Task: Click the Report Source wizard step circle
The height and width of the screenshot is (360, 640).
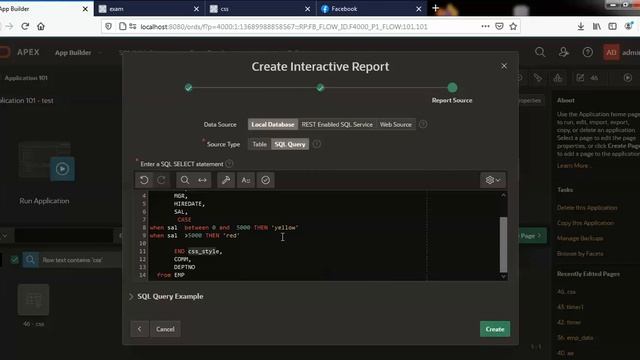Action: [x=452, y=87]
